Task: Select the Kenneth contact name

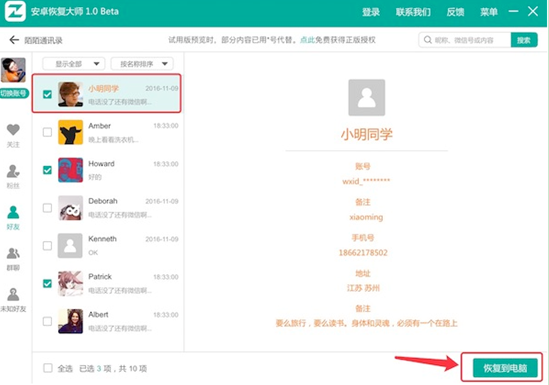Action: 102,239
